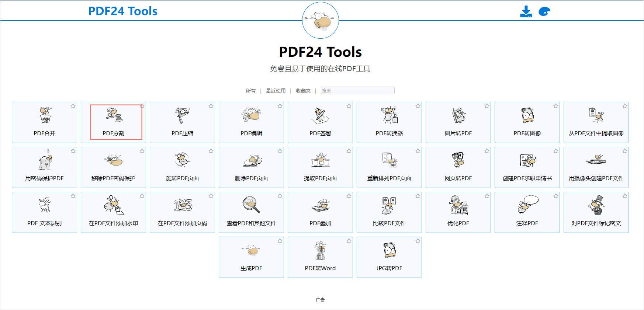The width and height of the screenshot is (644, 310).
Task: Click the PDF转换器 converter icon
Action: tap(389, 115)
